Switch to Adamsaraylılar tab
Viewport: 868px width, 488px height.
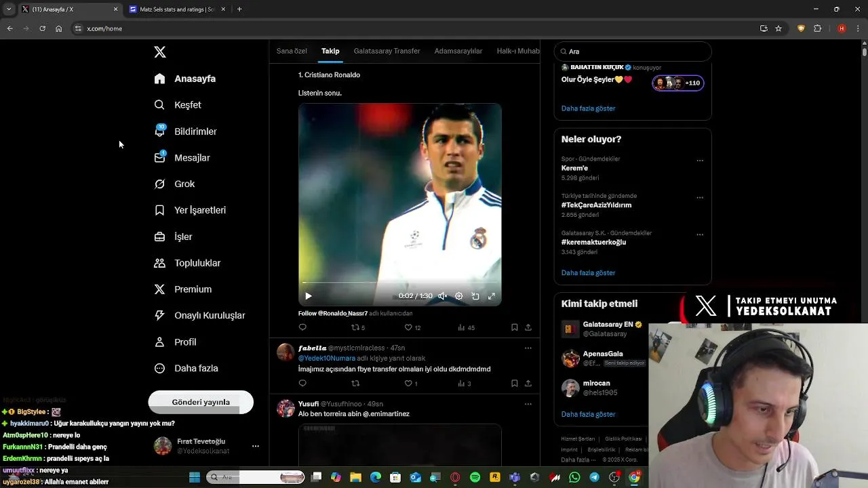[458, 51]
